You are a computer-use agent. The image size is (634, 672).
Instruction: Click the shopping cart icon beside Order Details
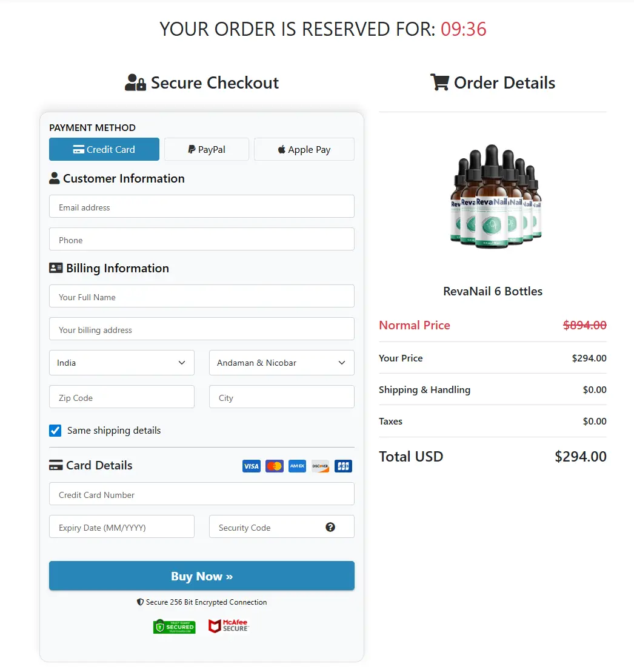click(439, 82)
